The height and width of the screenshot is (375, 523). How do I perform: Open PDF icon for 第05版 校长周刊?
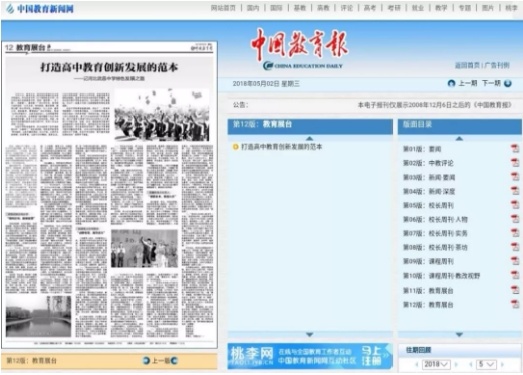coord(515,205)
